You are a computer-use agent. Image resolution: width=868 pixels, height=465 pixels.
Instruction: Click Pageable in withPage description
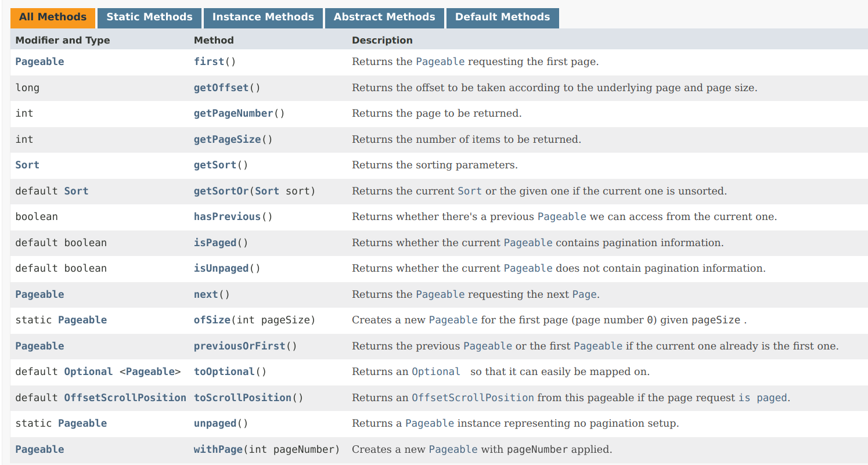point(453,449)
